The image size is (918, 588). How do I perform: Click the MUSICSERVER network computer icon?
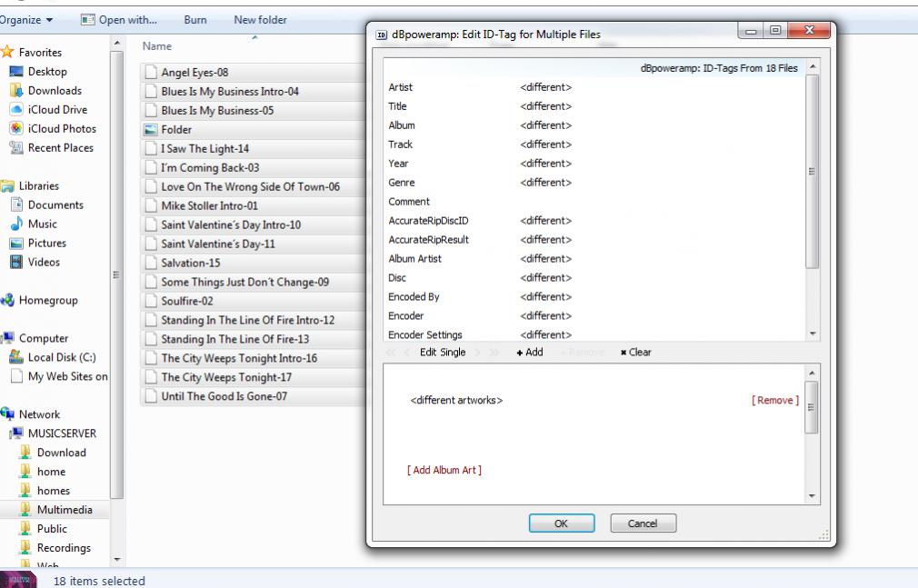[26, 434]
